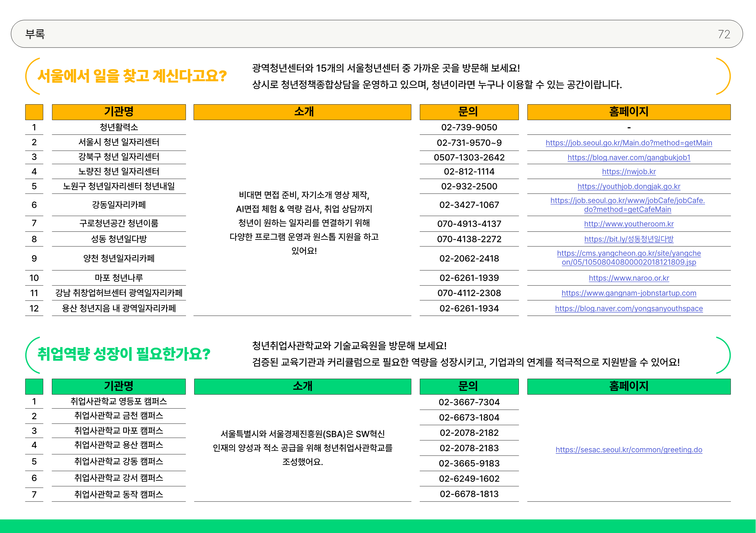Open the bit.ly/성동청년일다방 link
The height and width of the screenshot is (533, 756).
(629, 239)
